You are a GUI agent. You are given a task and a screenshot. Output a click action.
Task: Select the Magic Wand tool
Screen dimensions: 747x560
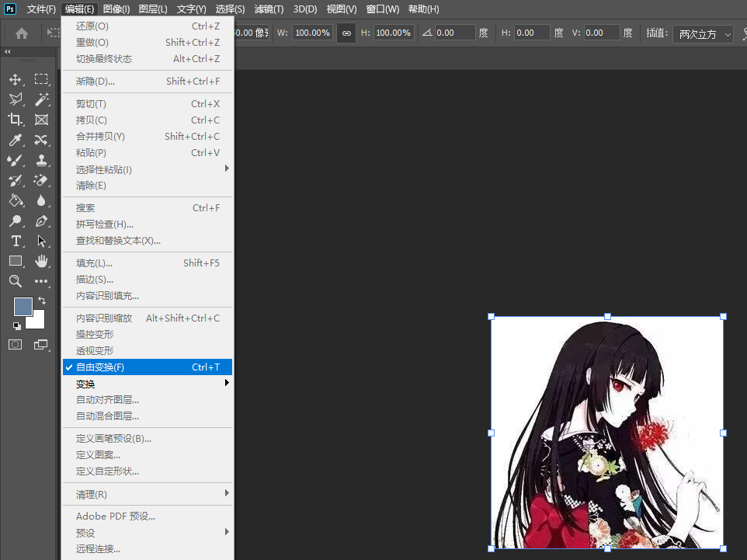click(41, 99)
